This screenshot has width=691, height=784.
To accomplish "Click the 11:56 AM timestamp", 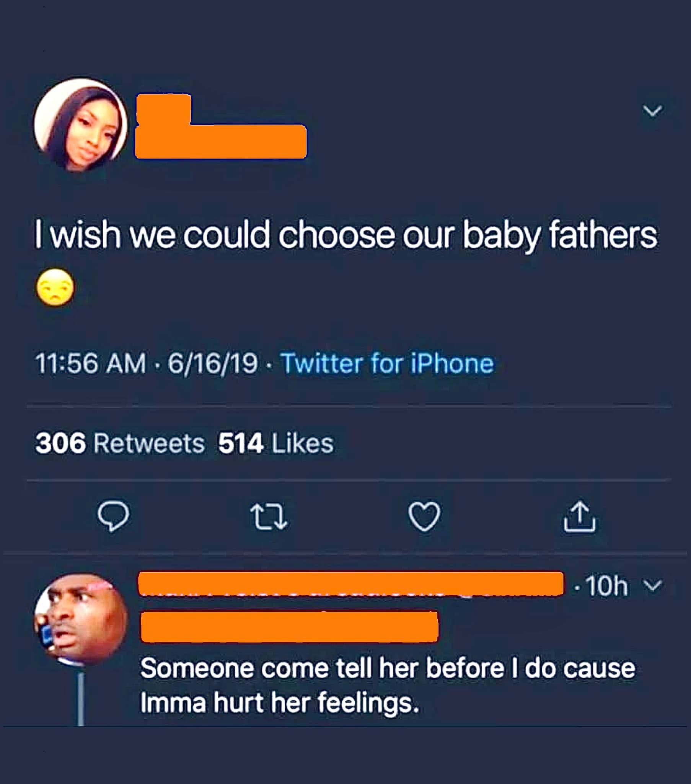I will pyautogui.click(x=91, y=363).
